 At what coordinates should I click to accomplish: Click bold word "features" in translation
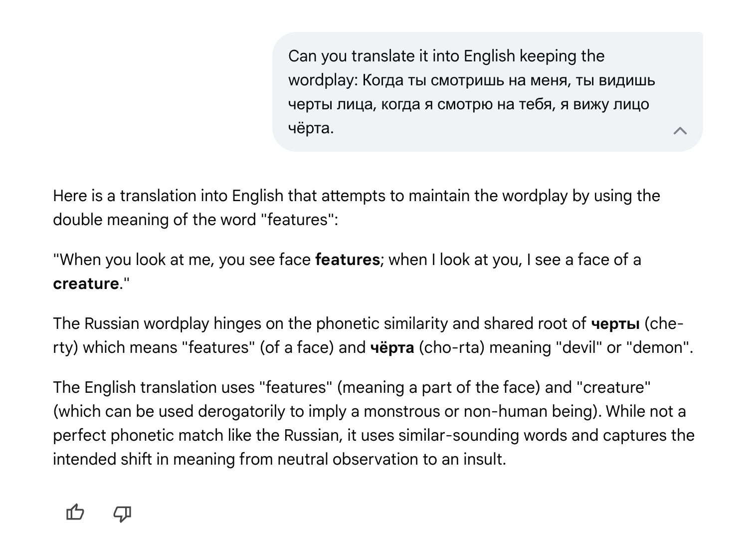pyautogui.click(x=347, y=260)
